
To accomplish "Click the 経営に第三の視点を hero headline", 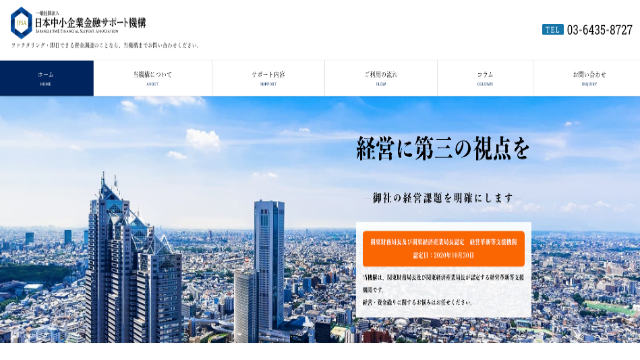I will point(443,148).
